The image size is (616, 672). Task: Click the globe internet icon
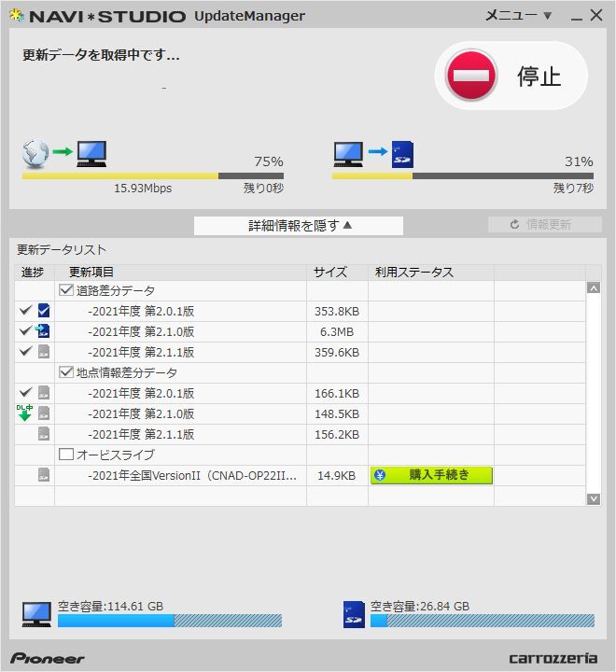(x=35, y=154)
